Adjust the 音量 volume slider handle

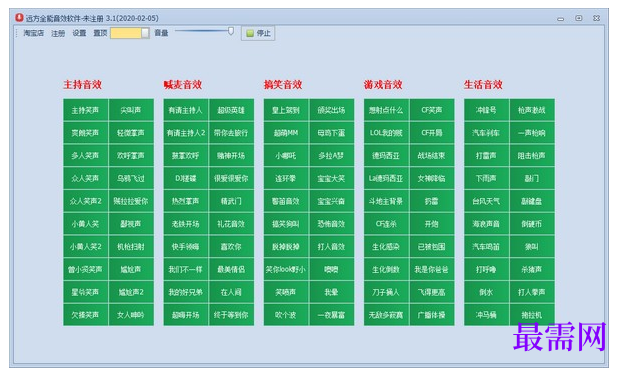tap(231, 31)
